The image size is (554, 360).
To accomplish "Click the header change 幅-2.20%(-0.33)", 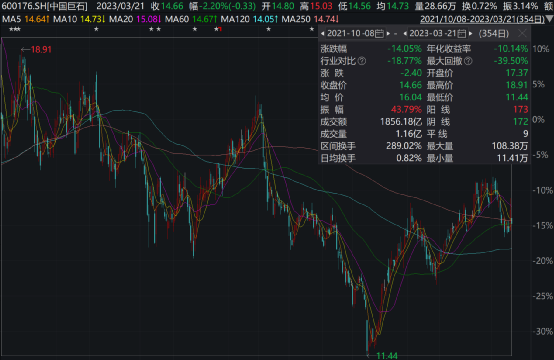I will tap(223, 6).
